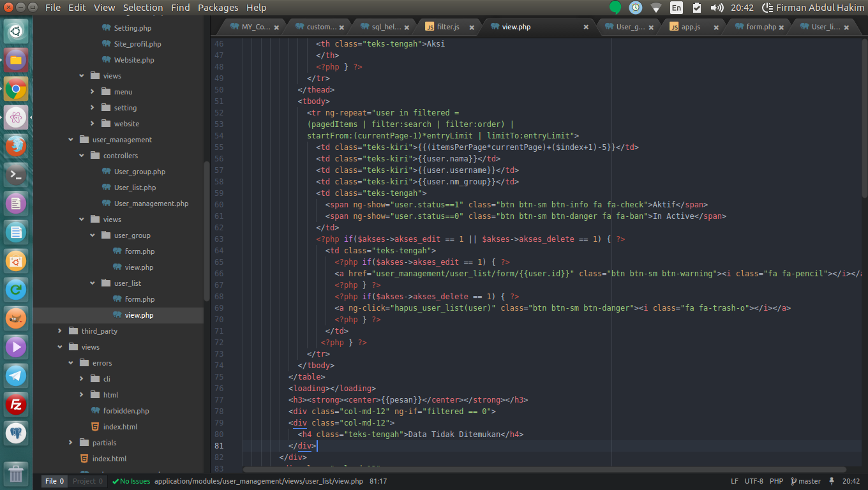Viewport: 868px width, 490px height.
Task: Open the Terminal launcher icon
Action: pyautogui.click(x=16, y=174)
